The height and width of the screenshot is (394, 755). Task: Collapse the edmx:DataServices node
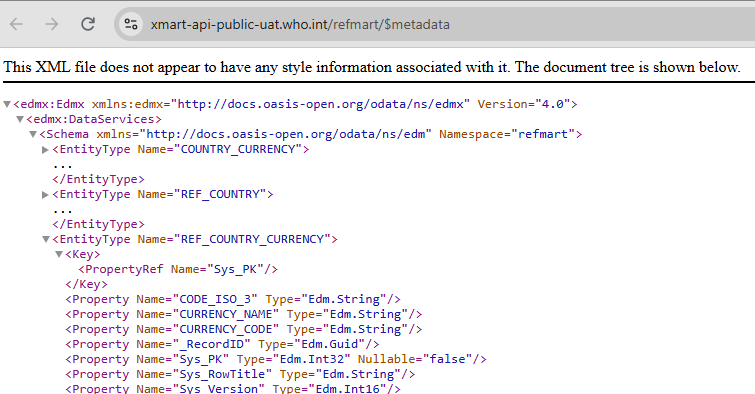point(20,119)
